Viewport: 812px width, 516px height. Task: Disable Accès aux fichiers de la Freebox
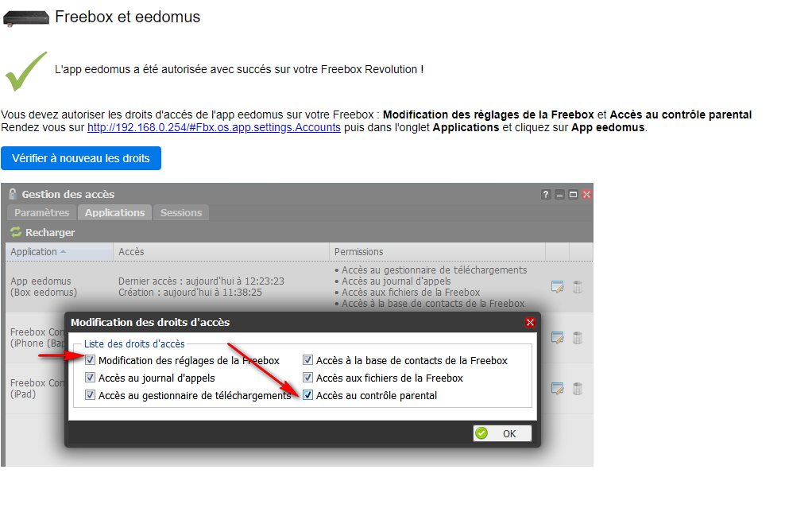tap(308, 378)
